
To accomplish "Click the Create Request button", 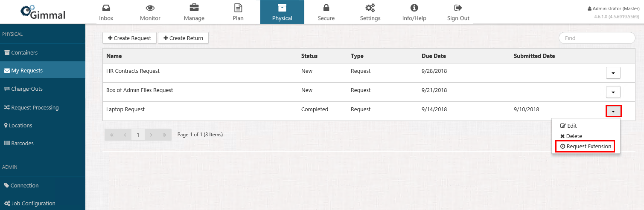I will tap(129, 38).
